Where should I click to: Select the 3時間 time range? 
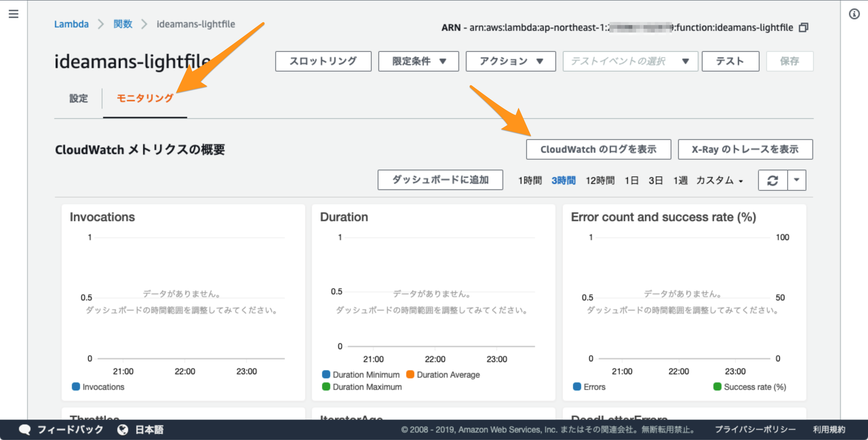(x=564, y=181)
